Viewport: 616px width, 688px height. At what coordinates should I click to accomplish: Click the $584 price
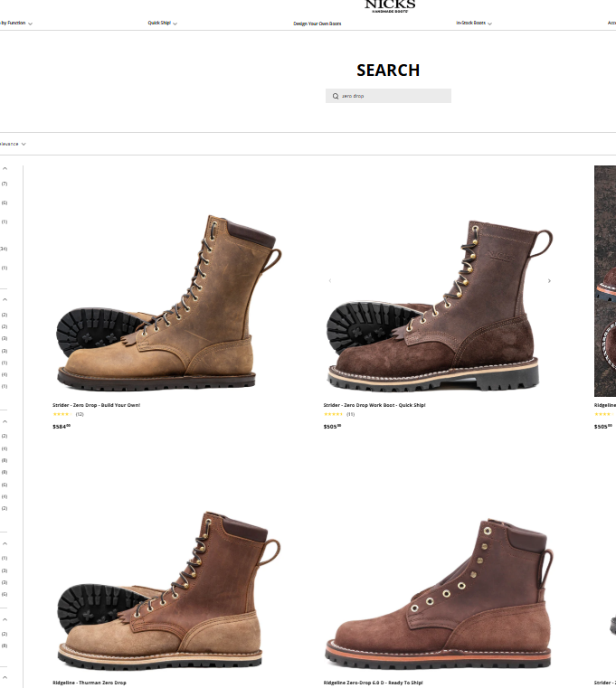pos(62,427)
